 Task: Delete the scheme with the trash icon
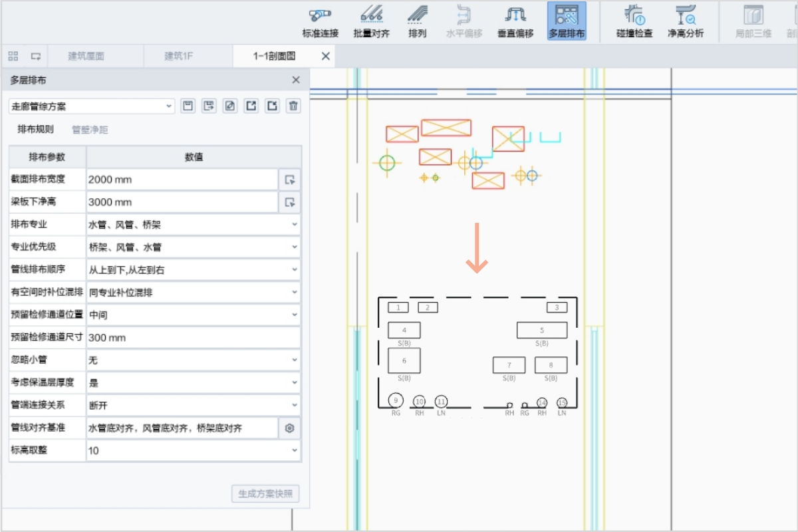pos(293,106)
